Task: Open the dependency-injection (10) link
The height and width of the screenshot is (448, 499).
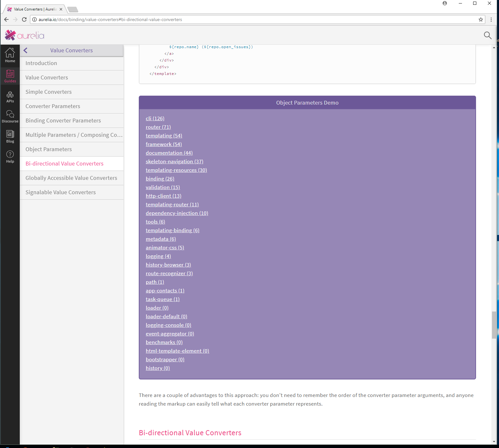Action: 177,213
